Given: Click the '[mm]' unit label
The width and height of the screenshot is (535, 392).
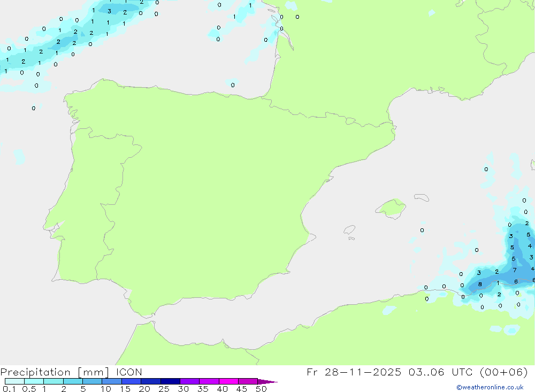Looking at the screenshot, I should tap(93, 372).
